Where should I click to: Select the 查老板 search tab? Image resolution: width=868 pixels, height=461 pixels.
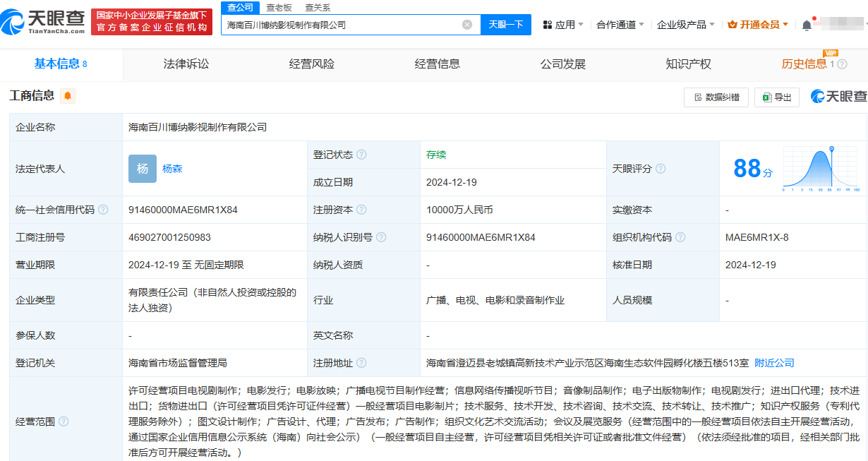tap(279, 8)
